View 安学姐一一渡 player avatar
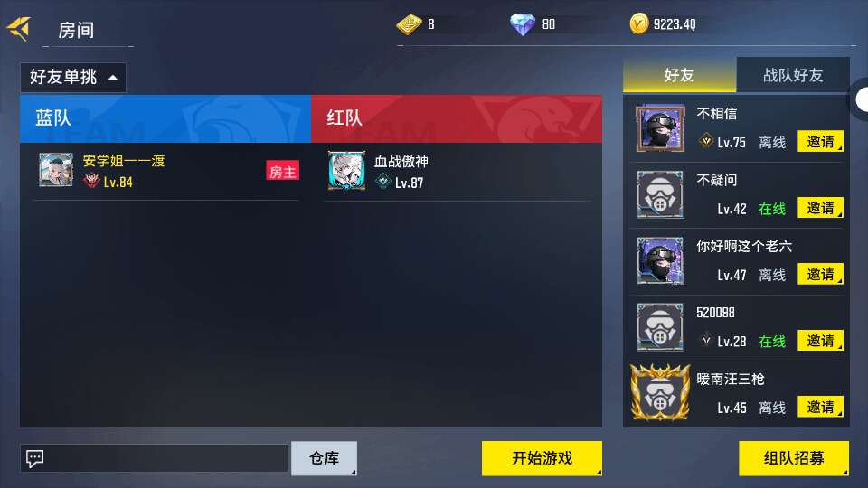This screenshot has width=868, height=488. pyautogui.click(x=56, y=170)
